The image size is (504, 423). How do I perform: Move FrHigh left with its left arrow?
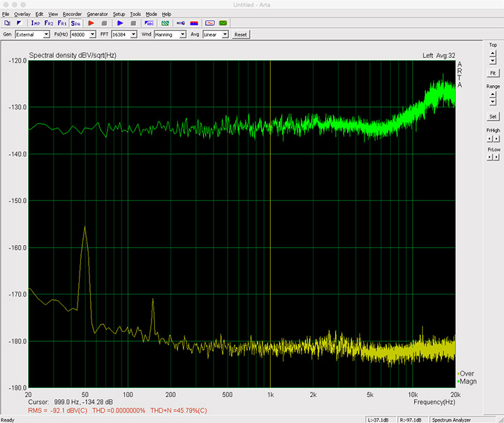[489, 139]
